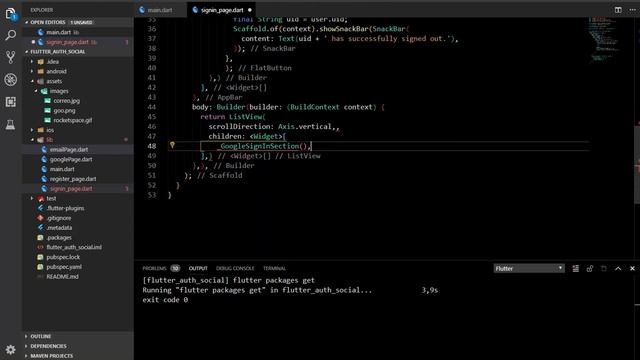
Task: Click the open log file icon in panel
Action: click(604, 269)
